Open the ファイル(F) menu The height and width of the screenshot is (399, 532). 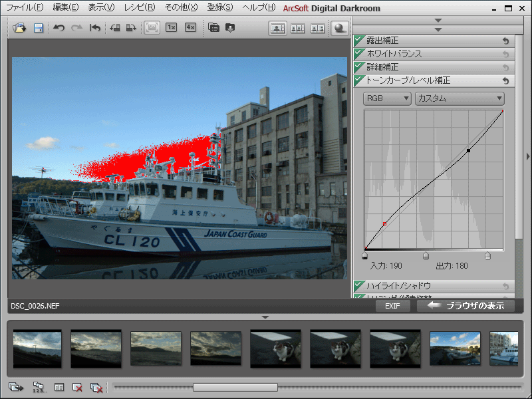(25, 7)
